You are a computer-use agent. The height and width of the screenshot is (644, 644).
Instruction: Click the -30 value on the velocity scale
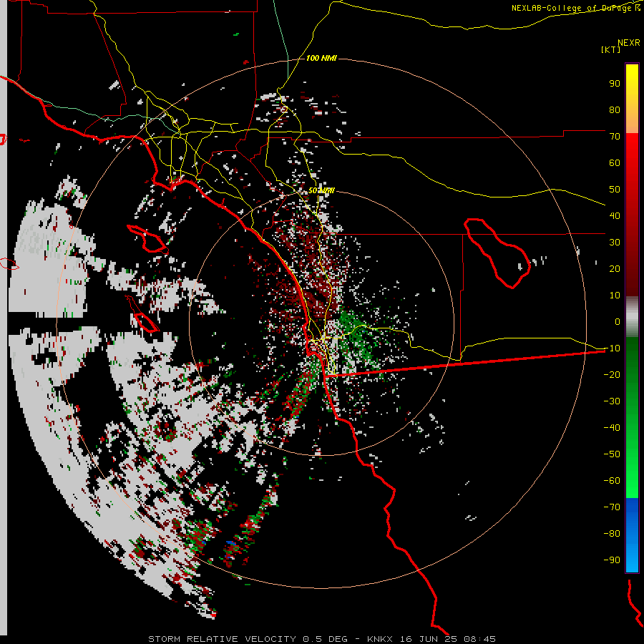point(612,401)
